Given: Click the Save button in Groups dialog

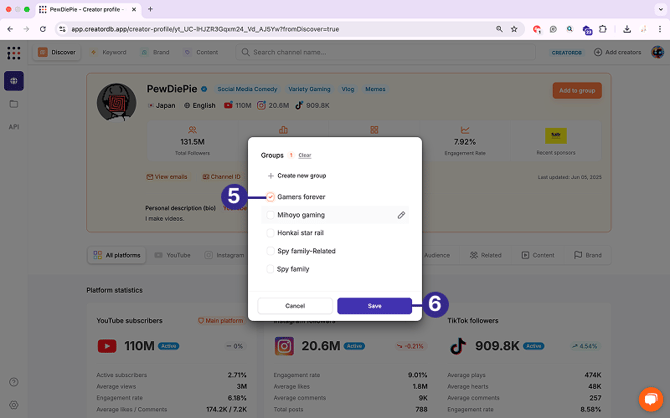Looking at the screenshot, I should coord(374,306).
